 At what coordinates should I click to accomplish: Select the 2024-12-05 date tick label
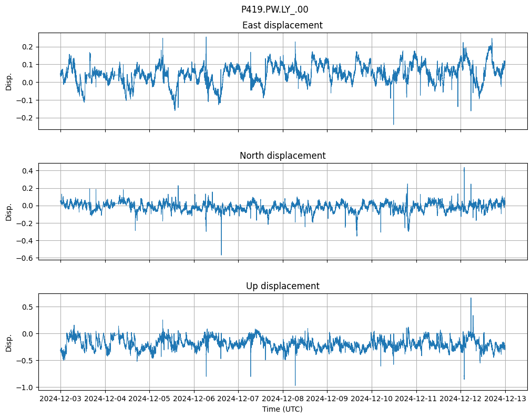tap(149, 399)
